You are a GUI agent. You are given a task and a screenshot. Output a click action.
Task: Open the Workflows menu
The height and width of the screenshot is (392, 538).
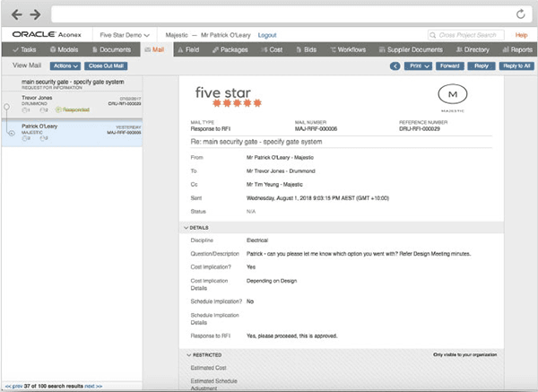(x=348, y=49)
